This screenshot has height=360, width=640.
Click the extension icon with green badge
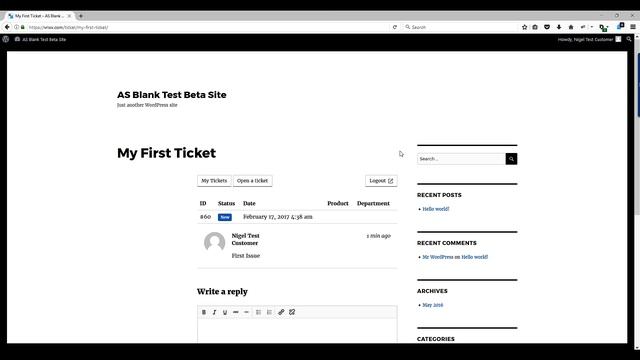pyautogui.click(x=603, y=27)
